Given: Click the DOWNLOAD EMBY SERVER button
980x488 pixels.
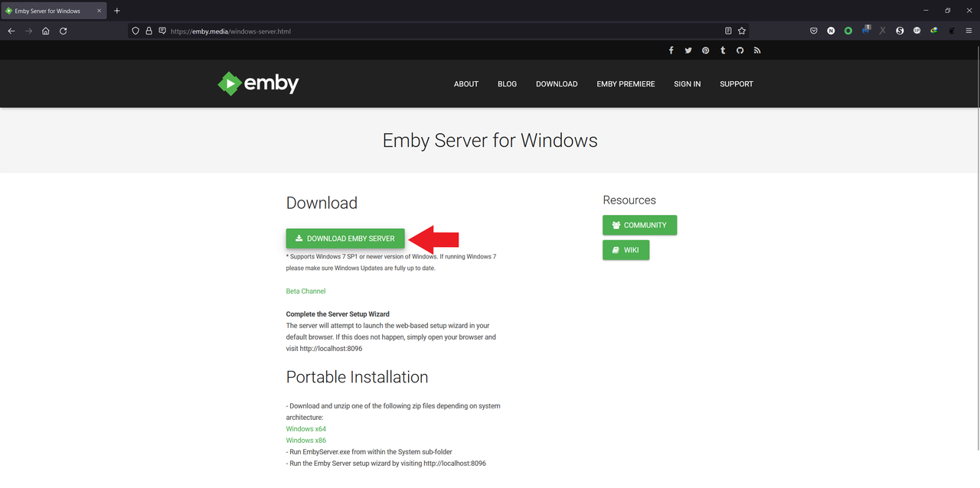Looking at the screenshot, I should [x=345, y=239].
